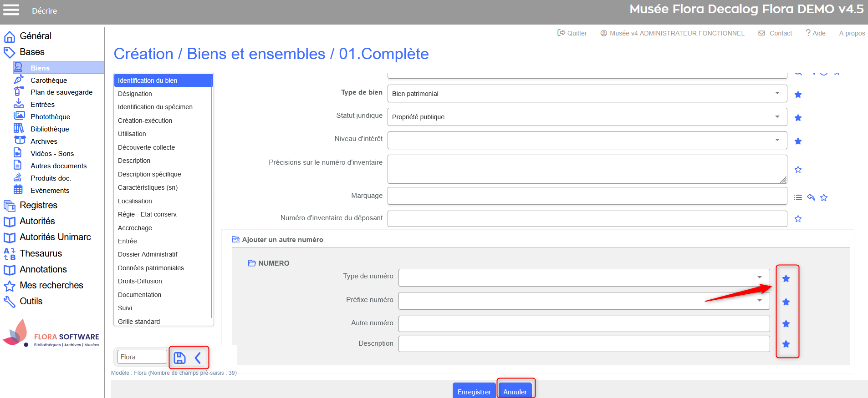This screenshot has height=398, width=868.
Task: Toggle the star for Type de bien
Action: pos(798,95)
